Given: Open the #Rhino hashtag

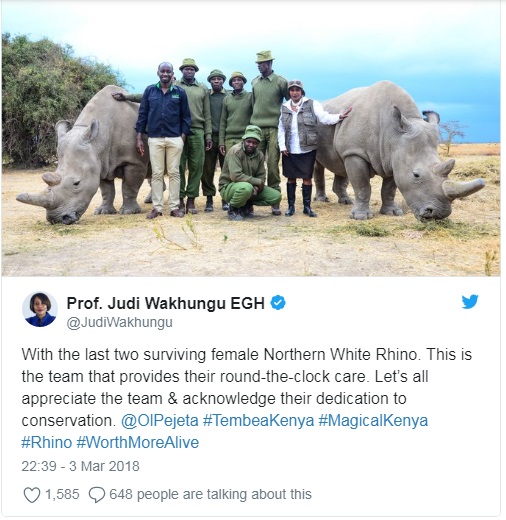Looking at the screenshot, I should (x=47, y=443).
